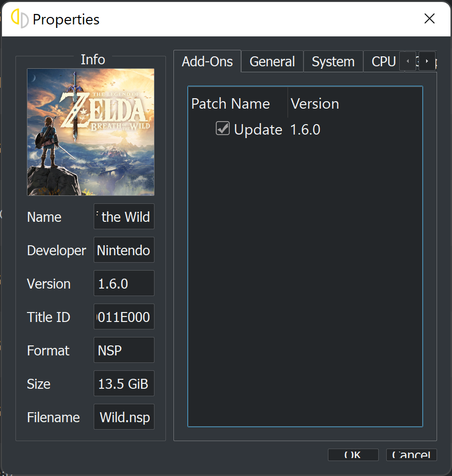Viewport: 452px width, 476px height.
Task: Click the Format field showing NSP
Action: 124,350
